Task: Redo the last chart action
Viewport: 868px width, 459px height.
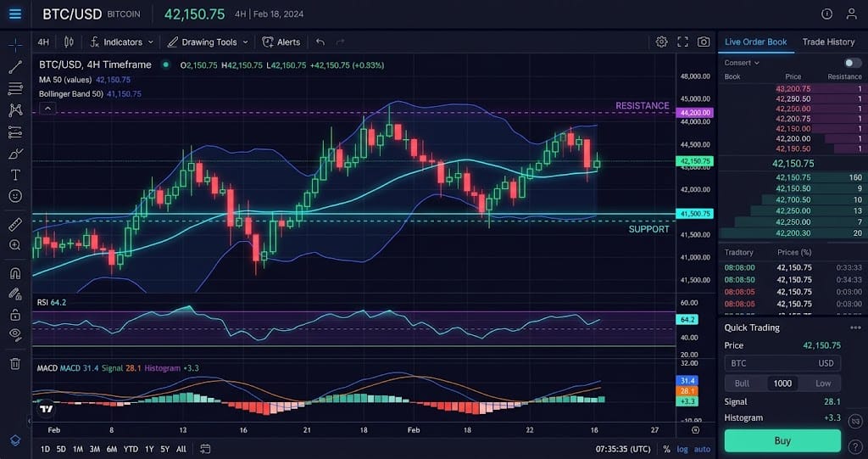Action: point(341,42)
